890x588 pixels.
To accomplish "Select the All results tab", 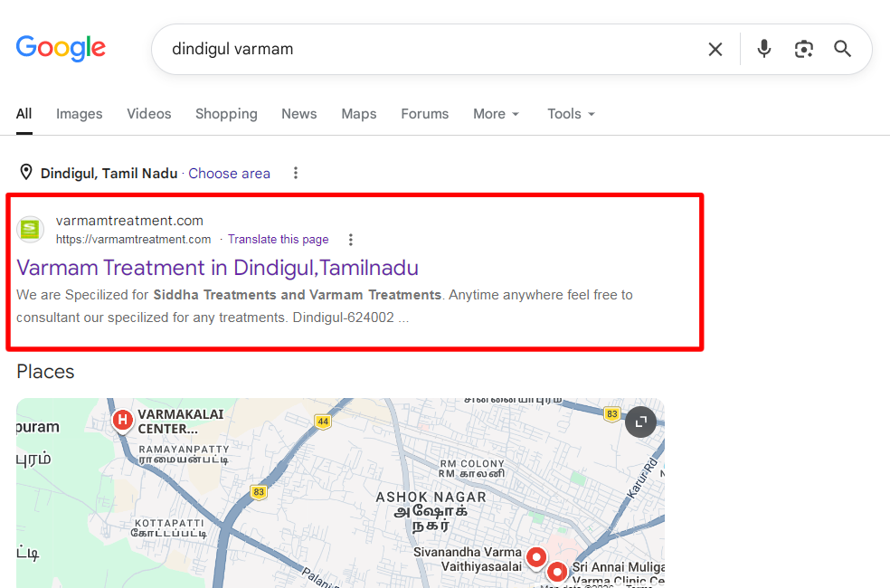I will [24, 114].
